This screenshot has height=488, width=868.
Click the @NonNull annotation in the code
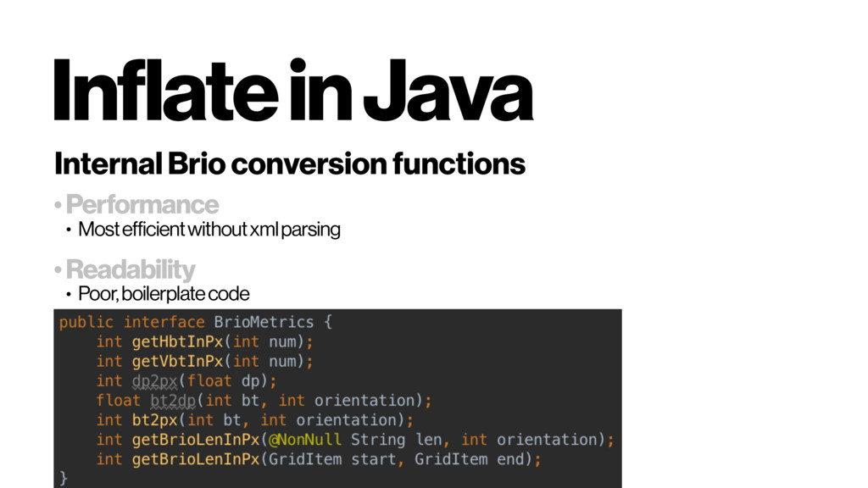(x=305, y=440)
